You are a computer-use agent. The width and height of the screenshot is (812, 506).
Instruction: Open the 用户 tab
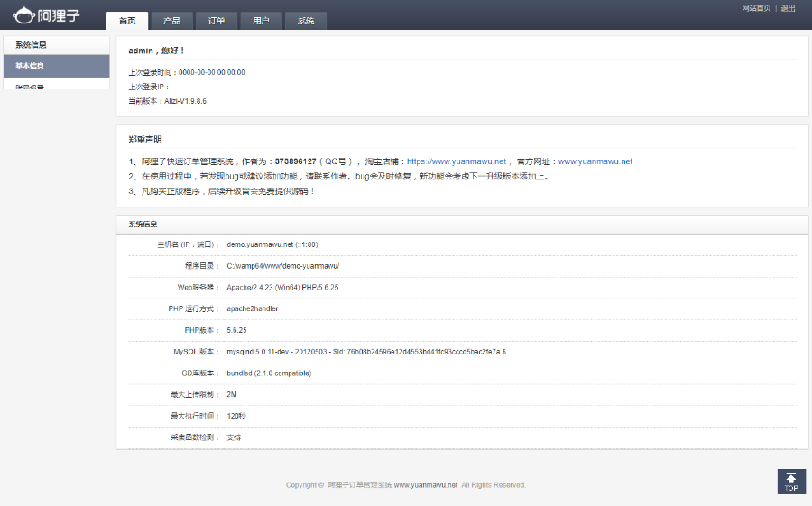[x=261, y=21]
